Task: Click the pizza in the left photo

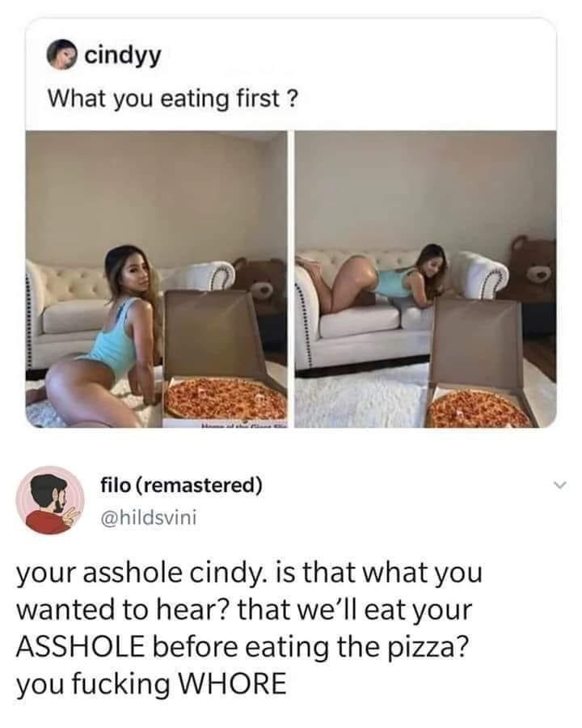Action: tap(226, 398)
